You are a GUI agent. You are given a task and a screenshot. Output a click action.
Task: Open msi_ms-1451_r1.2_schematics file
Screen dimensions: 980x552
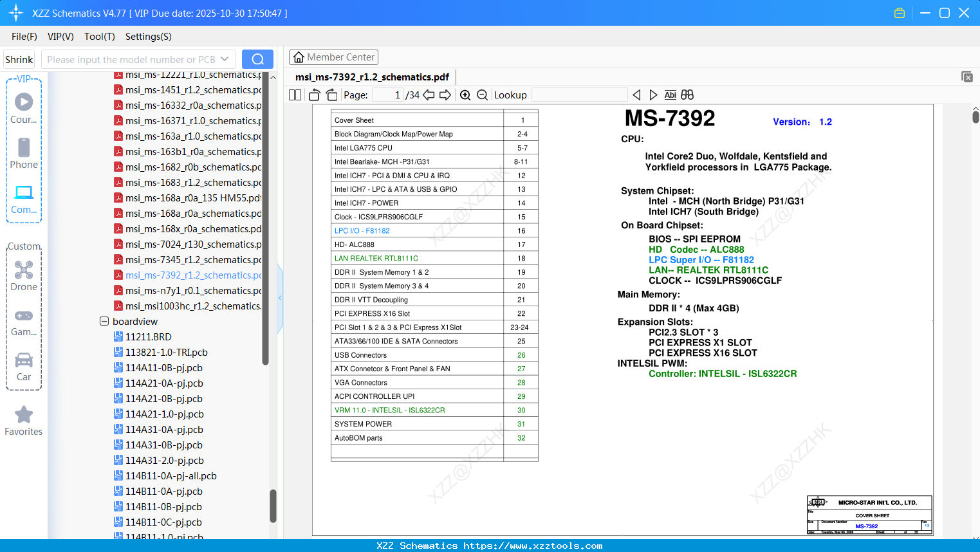pyautogui.click(x=194, y=90)
